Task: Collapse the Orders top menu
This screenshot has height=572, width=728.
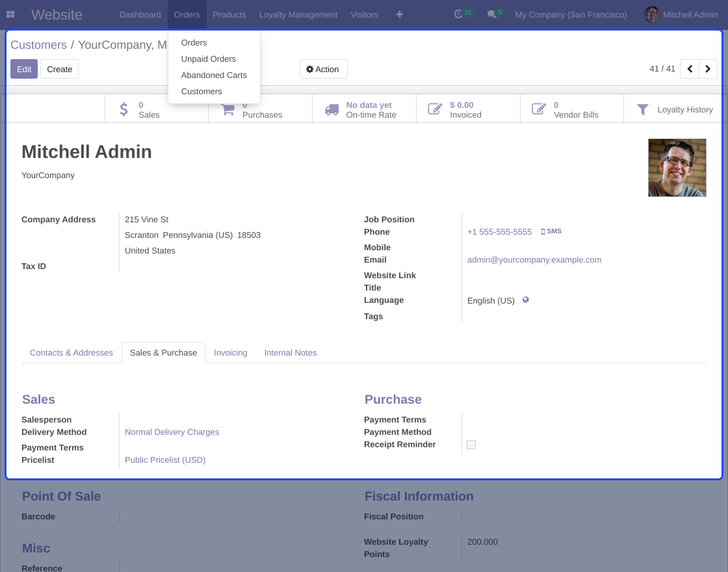Action: pos(187,14)
